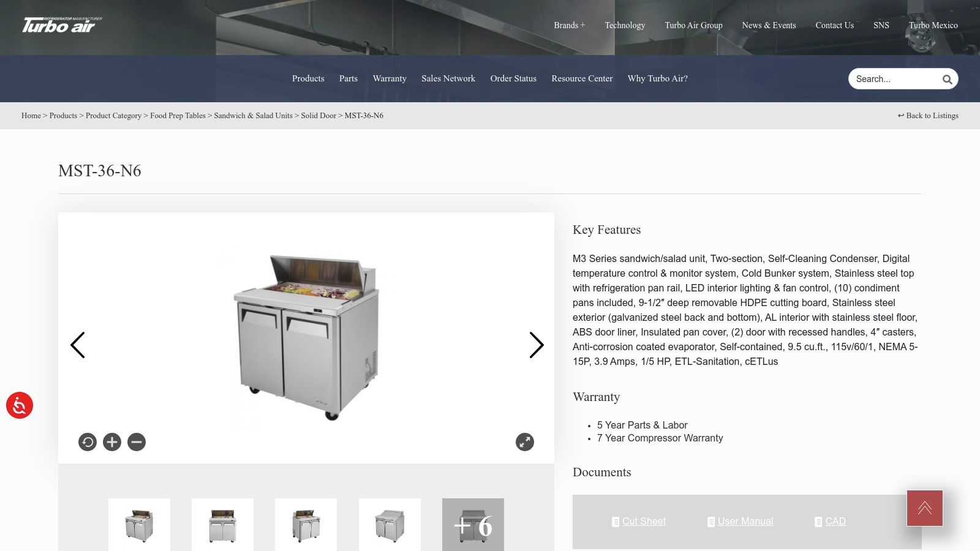
Task: Check Order Status navigation item
Action: (513, 78)
